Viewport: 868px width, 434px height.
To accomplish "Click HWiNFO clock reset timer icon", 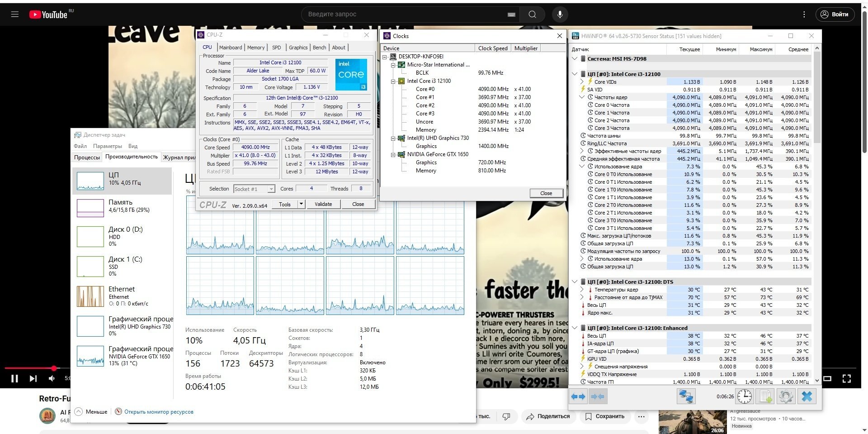I will pos(745,396).
